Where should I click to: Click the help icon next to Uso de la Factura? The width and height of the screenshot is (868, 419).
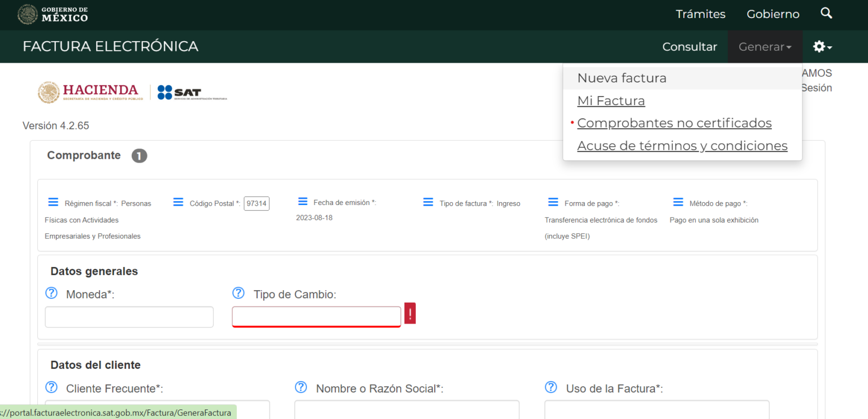pos(551,387)
